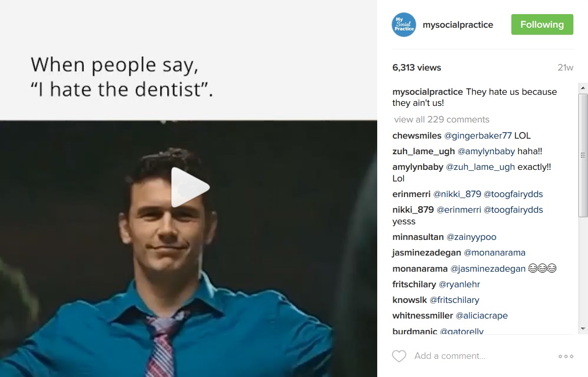The width and height of the screenshot is (588, 377).
Task: Expand view all 229 comments
Action: coord(441,119)
